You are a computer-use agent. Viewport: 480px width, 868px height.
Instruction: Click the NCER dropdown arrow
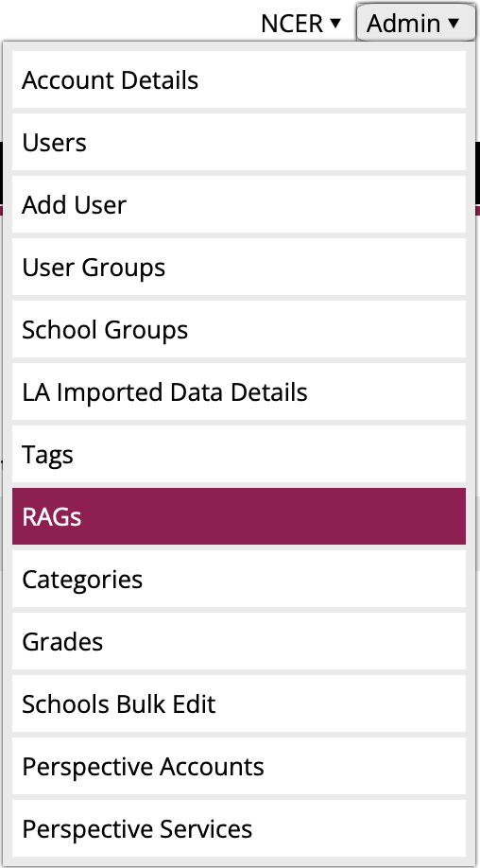coord(335,24)
